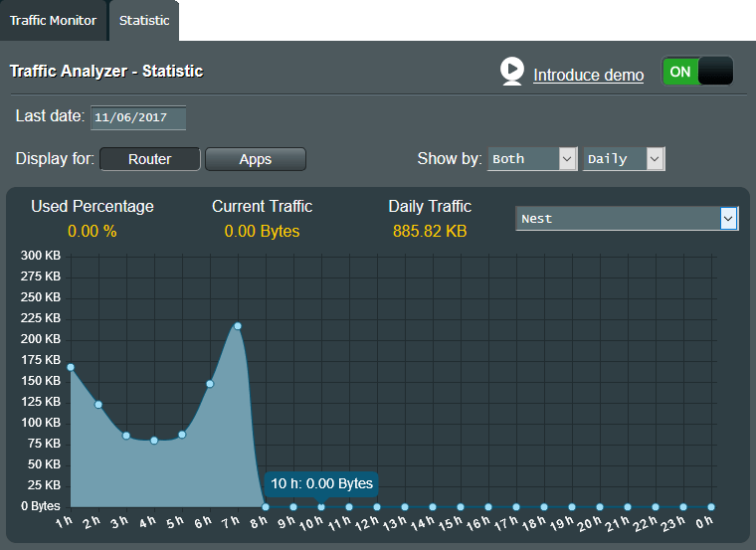Click the 22h data point at zero
This screenshot has height=550, width=756.
[x=656, y=507]
